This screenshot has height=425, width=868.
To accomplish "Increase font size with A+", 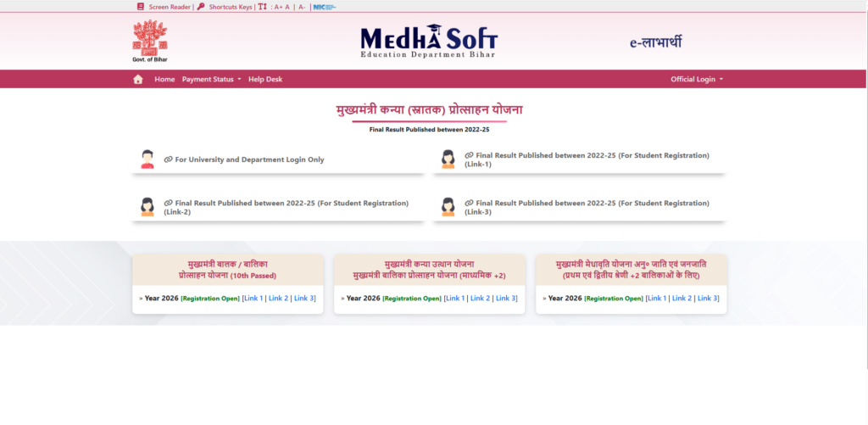I will coord(278,7).
